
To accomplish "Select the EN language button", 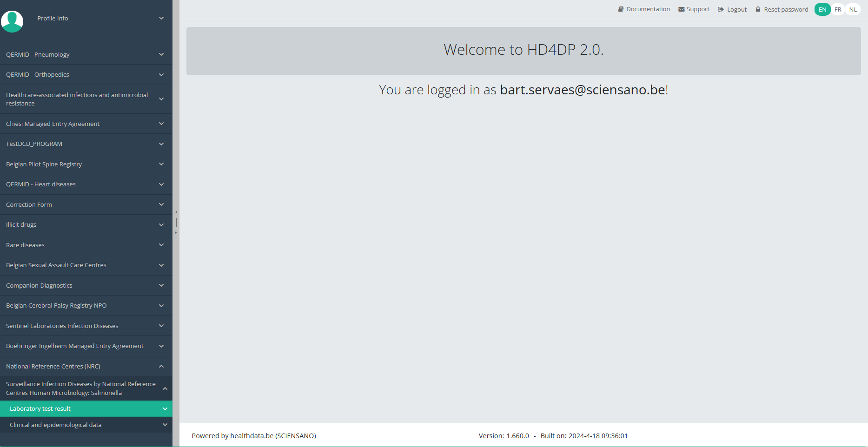I will [822, 9].
